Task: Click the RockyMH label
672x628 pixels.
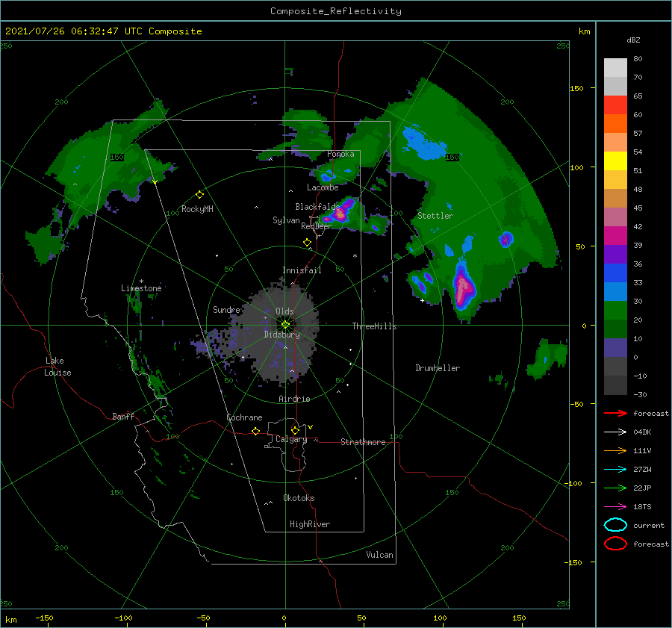Action: [197, 209]
